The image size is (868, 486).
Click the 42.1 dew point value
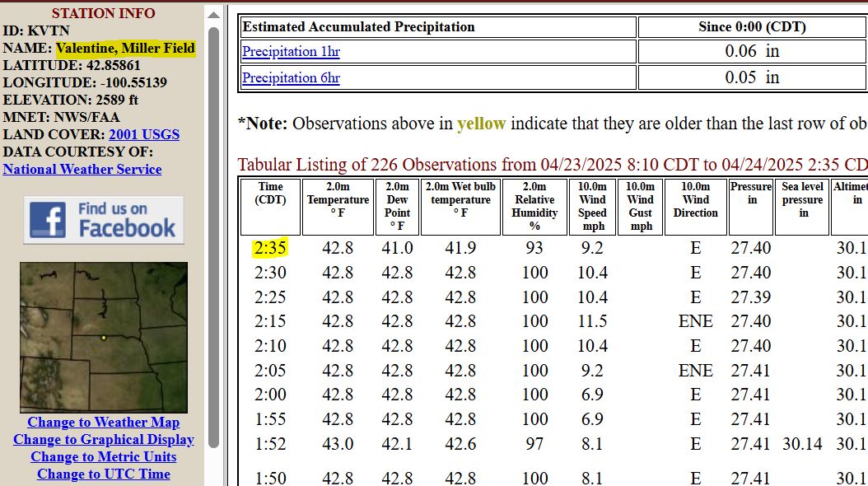click(397, 444)
